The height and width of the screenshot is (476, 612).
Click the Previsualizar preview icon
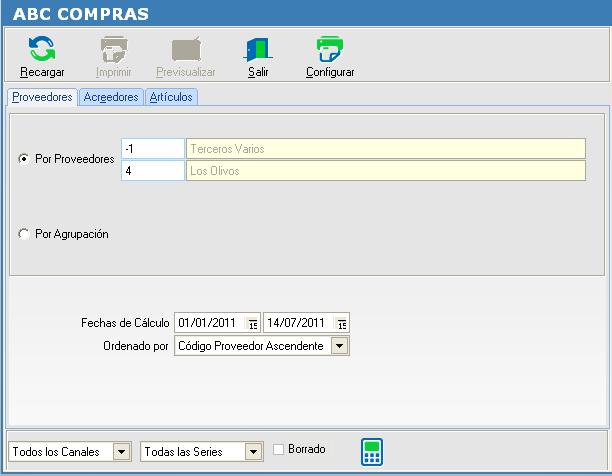pos(187,49)
